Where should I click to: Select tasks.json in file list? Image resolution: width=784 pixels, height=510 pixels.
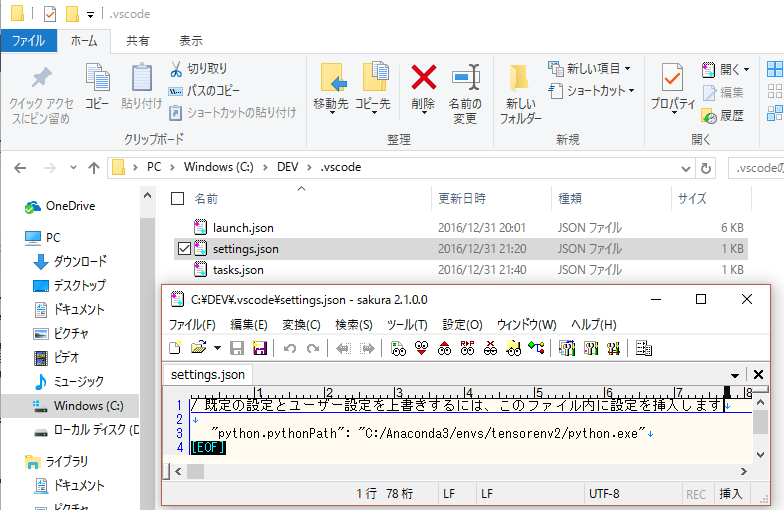point(238,270)
